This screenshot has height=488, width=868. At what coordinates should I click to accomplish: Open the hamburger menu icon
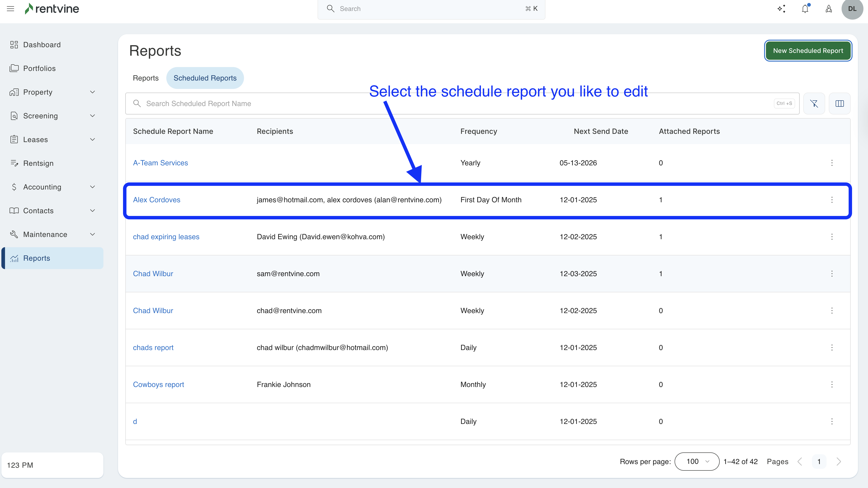[10, 9]
